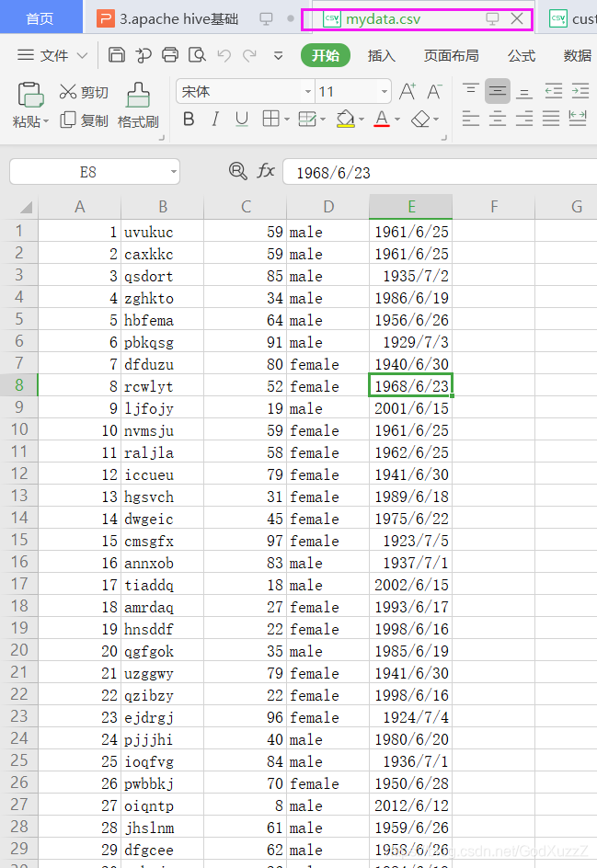This screenshot has height=868, width=597.
Task: Click the Insert Function fx button
Action: [x=266, y=171]
